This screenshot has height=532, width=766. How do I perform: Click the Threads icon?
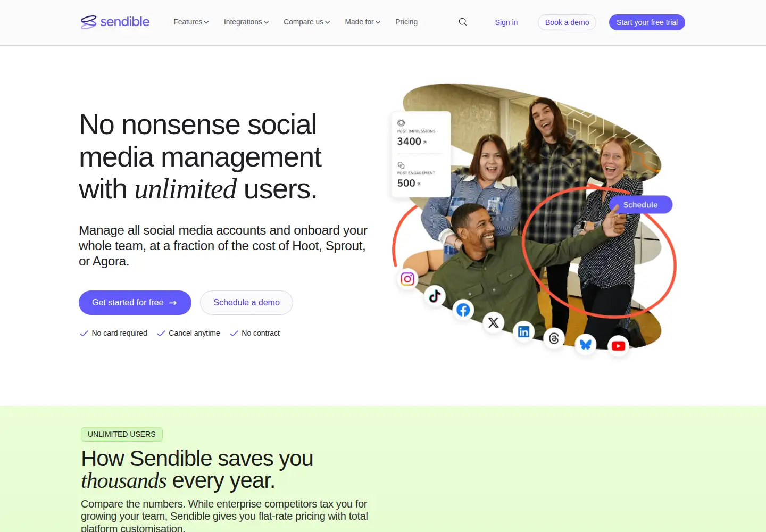(554, 338)
